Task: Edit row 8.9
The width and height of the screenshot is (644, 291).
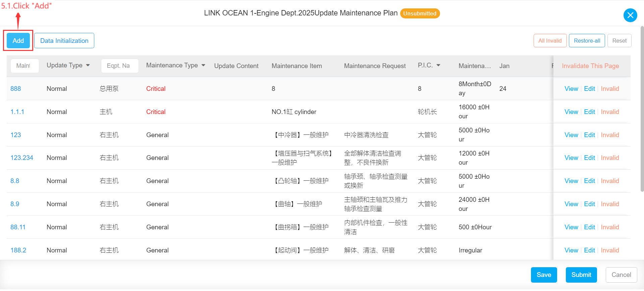Action: pyautogui.click(x=589, y=204)
